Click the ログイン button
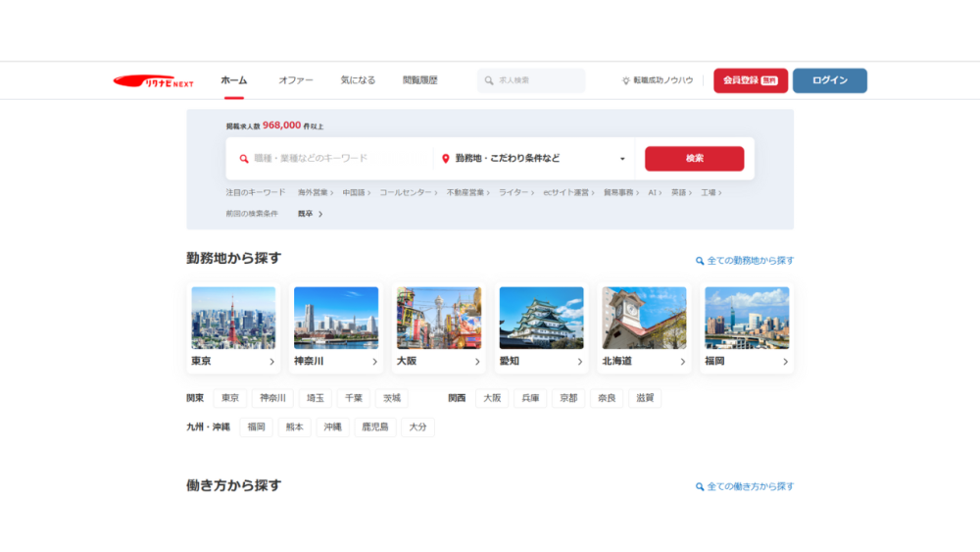This screenshot has height=552, width=980. (829, 80)
